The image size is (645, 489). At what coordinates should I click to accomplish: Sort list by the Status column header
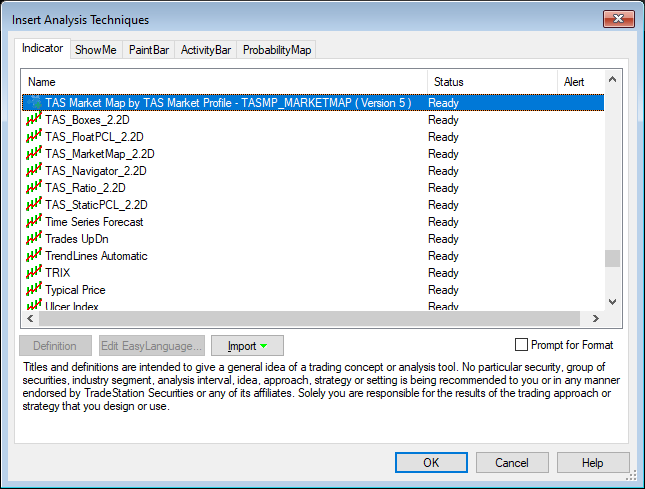click(x=492, y=82)
